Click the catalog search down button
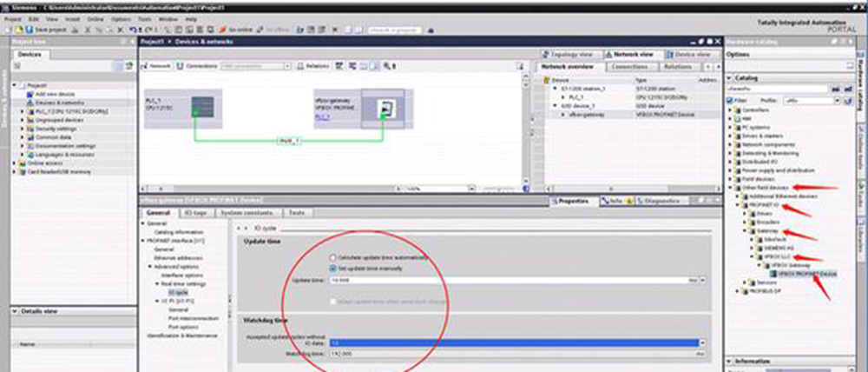 [x=835, y=89]
